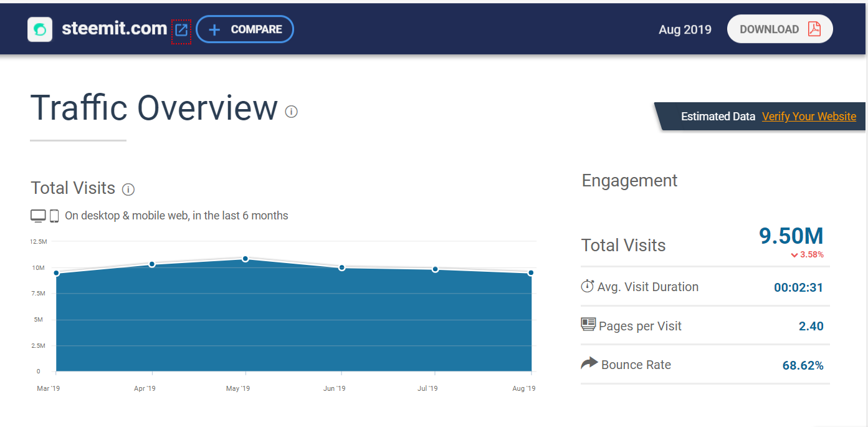This screenshot has width=868, height=427.
Task: Click the info icon beside Traffic Overview
Action: [x=292, y=112]
